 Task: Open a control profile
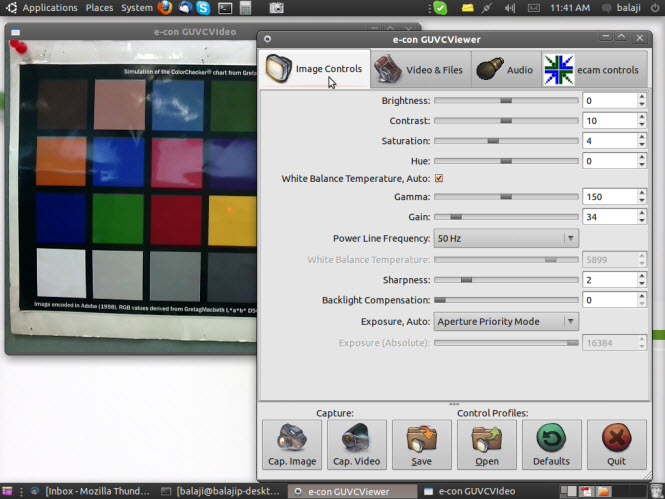click(486, 445)
